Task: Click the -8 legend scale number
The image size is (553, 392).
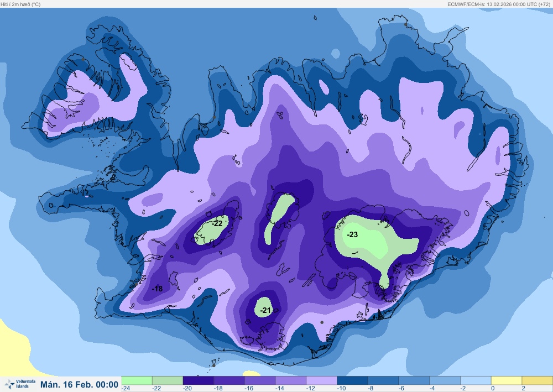Action: coord(371,388)
